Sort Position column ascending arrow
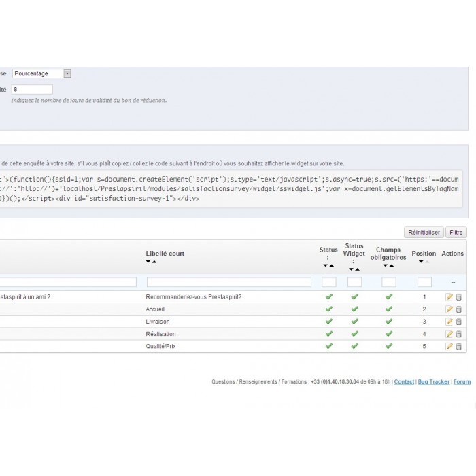 pyautogui.click(x=427, y=262)
